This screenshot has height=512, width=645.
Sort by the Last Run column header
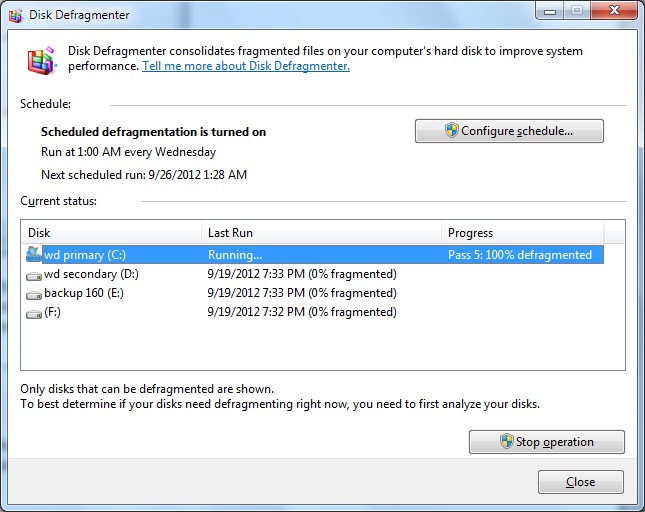click(321, 233)
